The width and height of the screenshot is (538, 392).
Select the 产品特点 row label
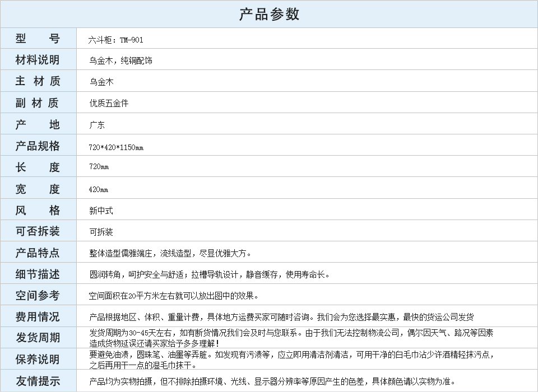pos(38,253)
